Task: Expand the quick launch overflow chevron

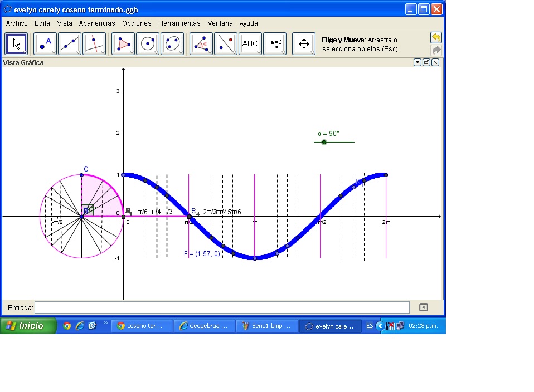Action: coord(105,322)
